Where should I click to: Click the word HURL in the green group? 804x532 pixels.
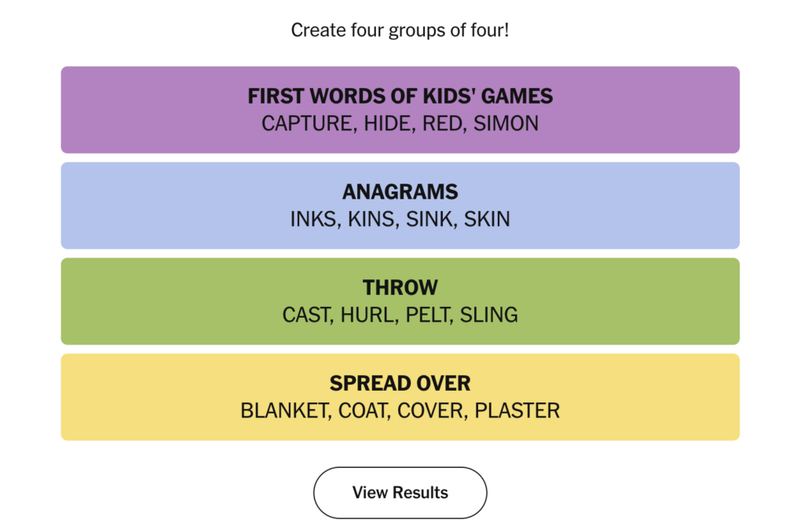[x=368, y=315]
